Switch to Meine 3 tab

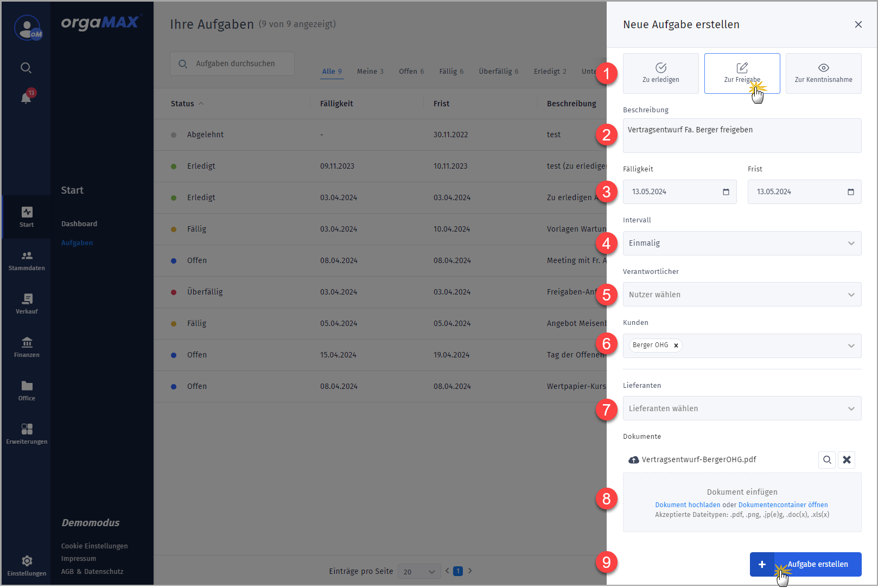370,71
